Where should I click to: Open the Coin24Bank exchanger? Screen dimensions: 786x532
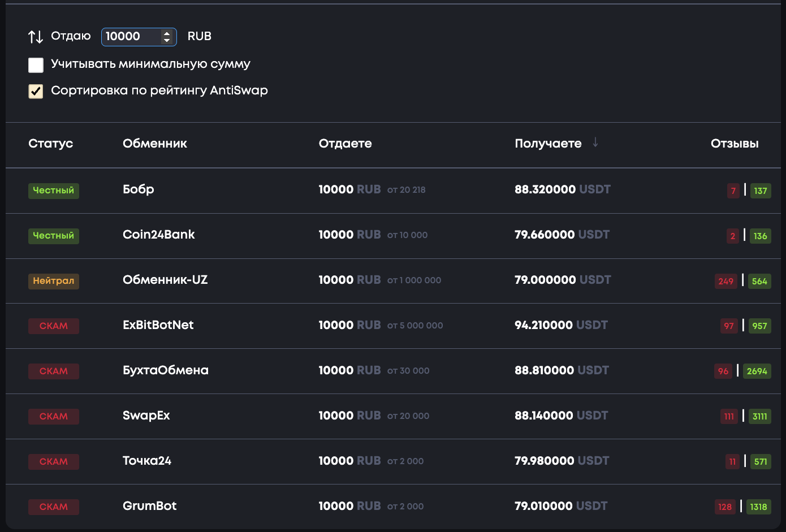pyautogui.click(x=159, y=235)
